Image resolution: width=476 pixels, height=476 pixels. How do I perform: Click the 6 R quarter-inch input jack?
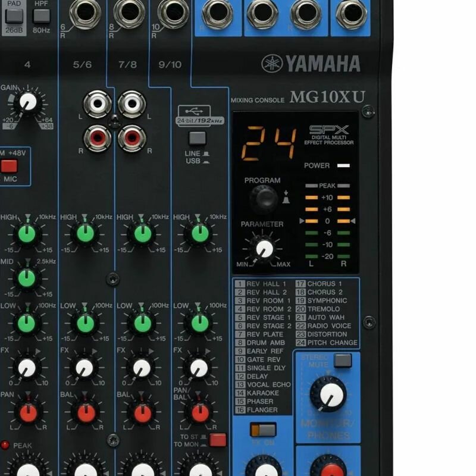pyautogui.click(x=85, y=12)
